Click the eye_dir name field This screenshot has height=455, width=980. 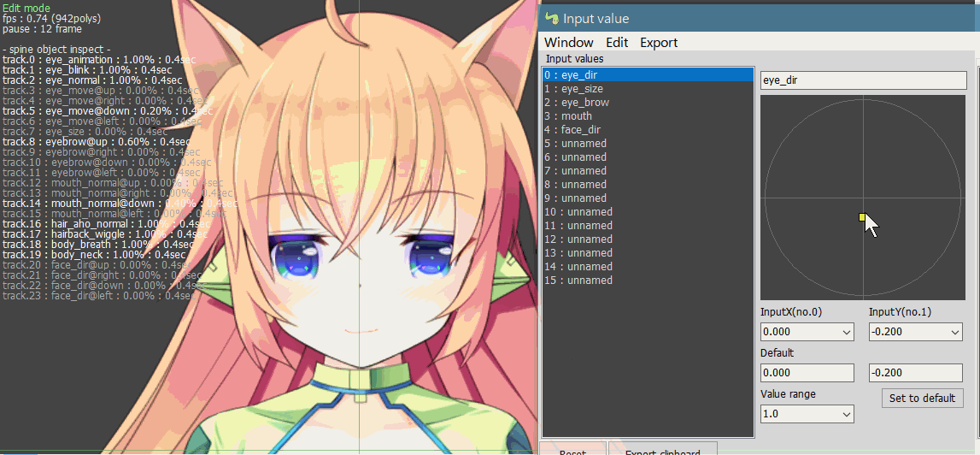tap(862, 80)
